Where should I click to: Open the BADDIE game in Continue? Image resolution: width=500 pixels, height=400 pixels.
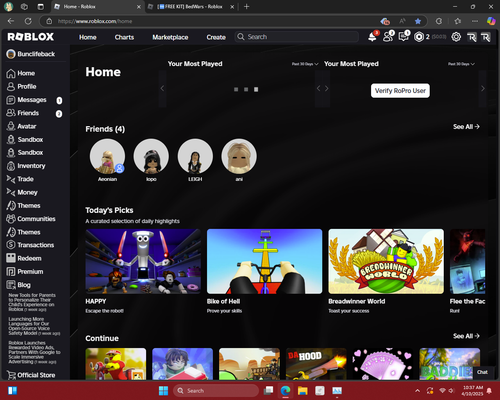[450, 364]
